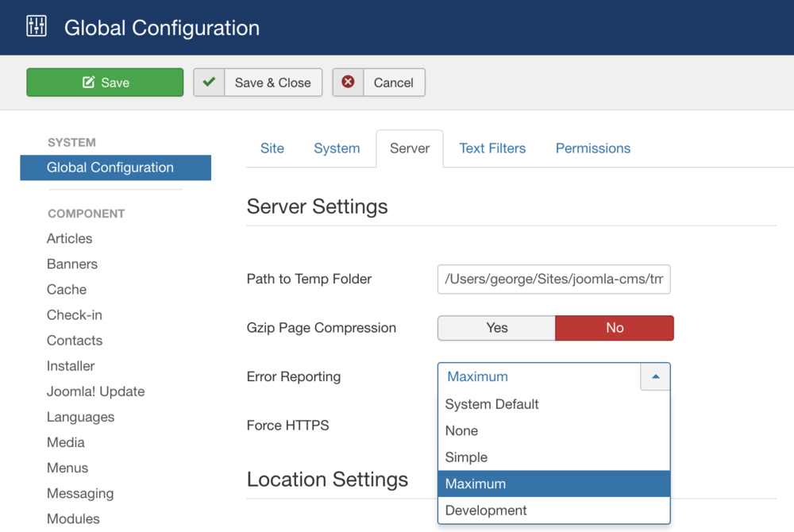Go back to the Site tab

[x=272, y=148]
